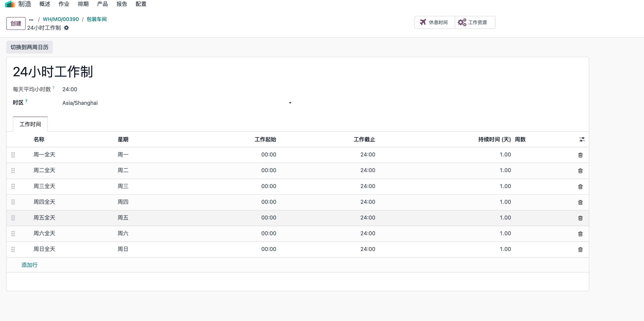Sort by the 工作起始 column header

click(265, 139)
